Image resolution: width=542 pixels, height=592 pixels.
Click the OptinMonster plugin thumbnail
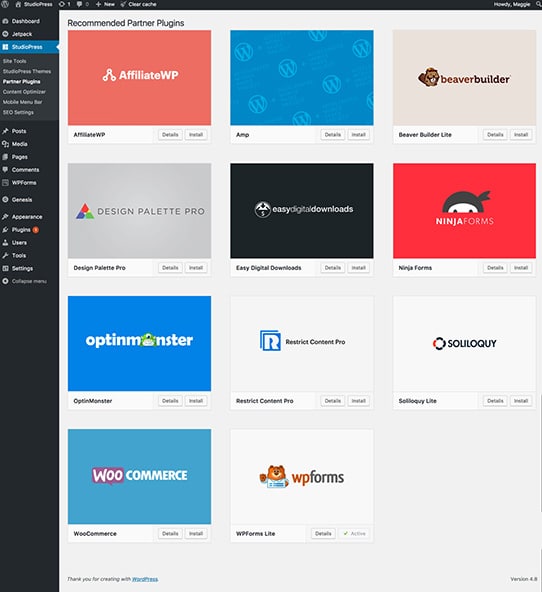click(139, 344)
